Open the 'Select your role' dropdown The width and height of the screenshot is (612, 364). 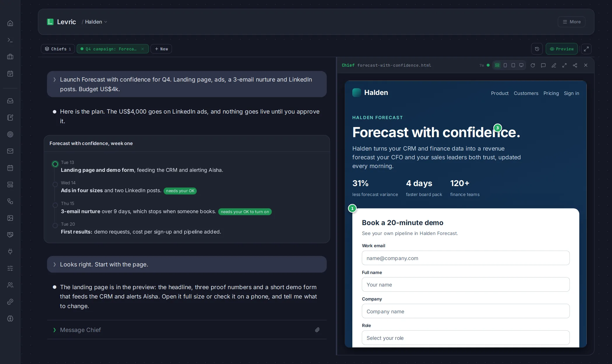click(466, 338)
